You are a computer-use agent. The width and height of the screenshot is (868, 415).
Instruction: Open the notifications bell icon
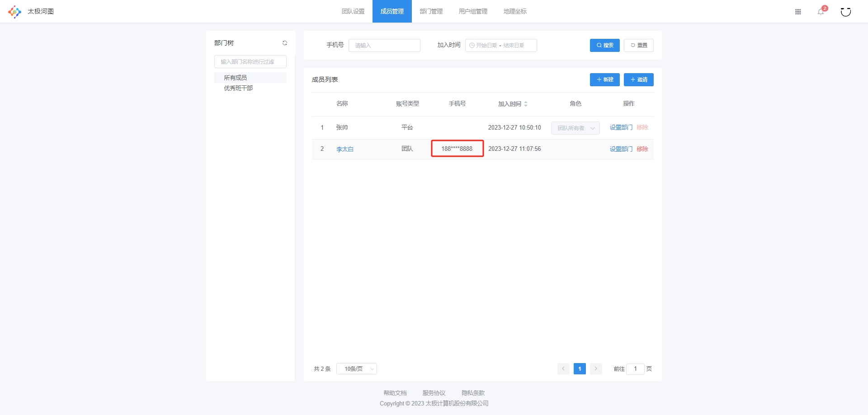[821, 12]
